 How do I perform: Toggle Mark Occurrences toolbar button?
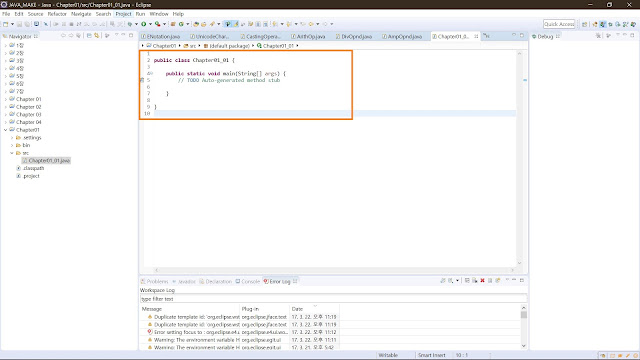[236, 24]
